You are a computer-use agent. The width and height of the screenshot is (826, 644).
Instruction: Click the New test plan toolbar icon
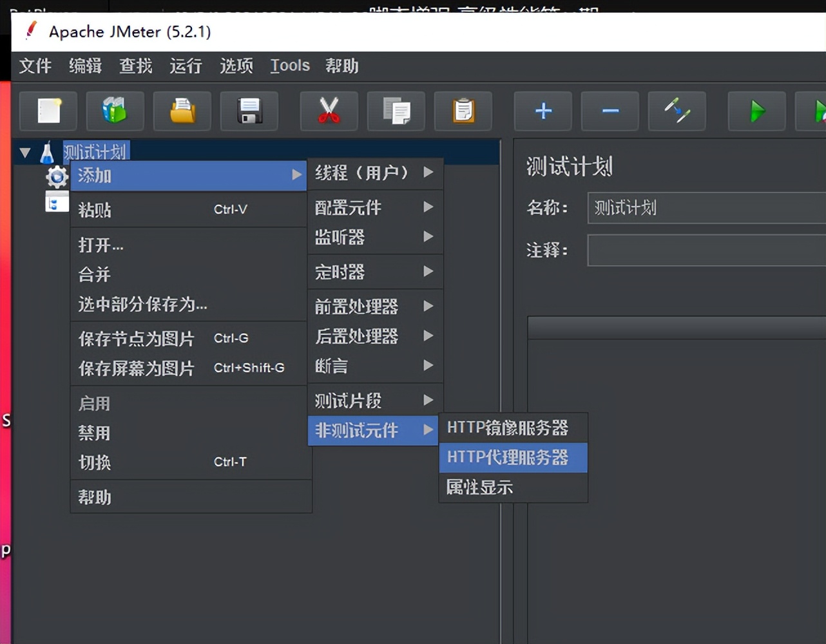(x=48, y=111)
